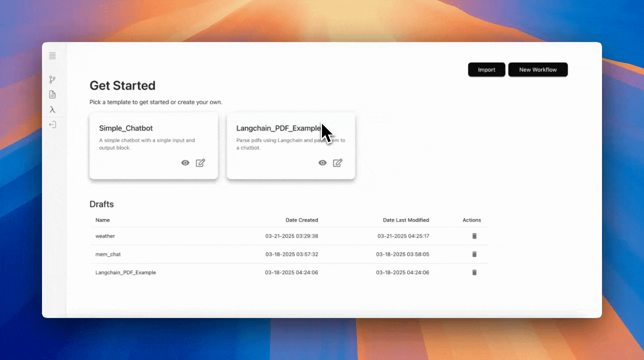
Task: Open the workflows branch icon in sidebar
Action: click(x=52, y=79)
